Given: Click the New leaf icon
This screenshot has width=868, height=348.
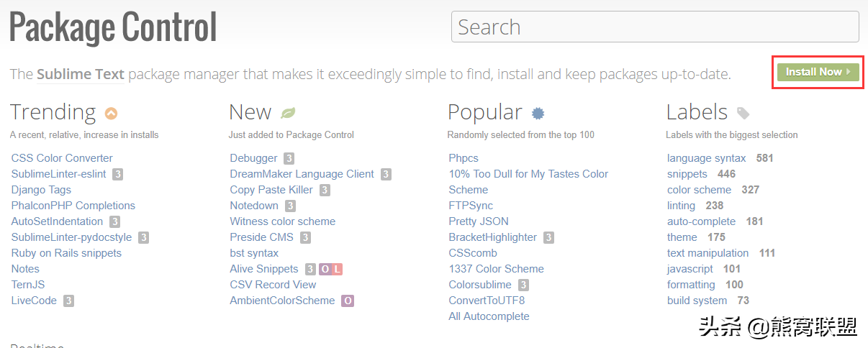Looking at the screenshot, I should [288, 113].
